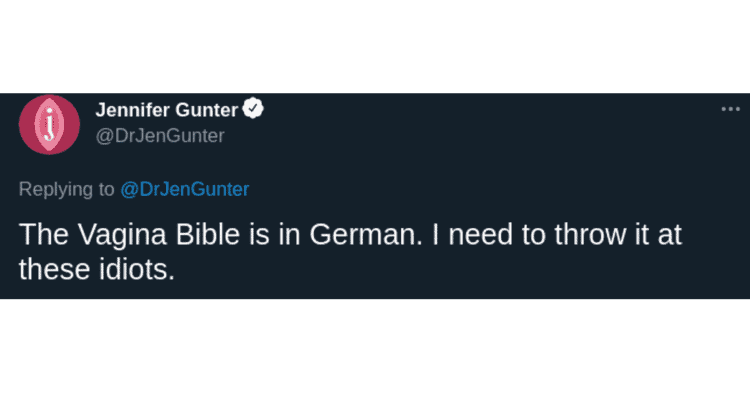Open the tweet by clicking its text
This screenshot has height=393, width=750.
pyautogui.click(x=350, y=251)
